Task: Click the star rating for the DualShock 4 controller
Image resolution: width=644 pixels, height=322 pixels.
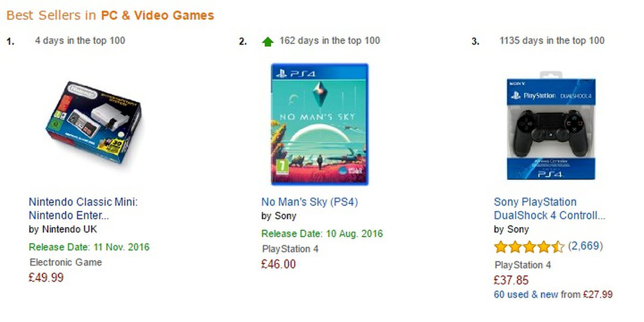Action: [x=529, y=247]
